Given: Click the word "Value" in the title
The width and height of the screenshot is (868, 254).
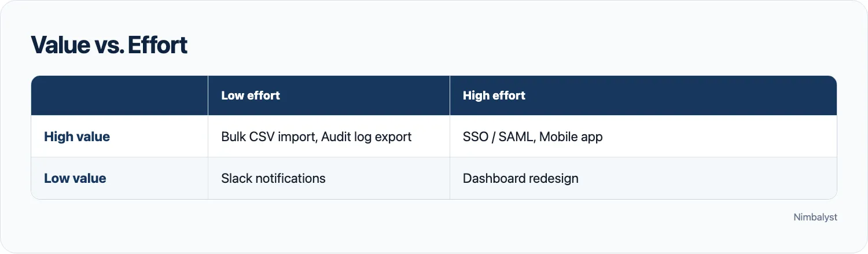Looking at the screenshot, I should (58, 45).
